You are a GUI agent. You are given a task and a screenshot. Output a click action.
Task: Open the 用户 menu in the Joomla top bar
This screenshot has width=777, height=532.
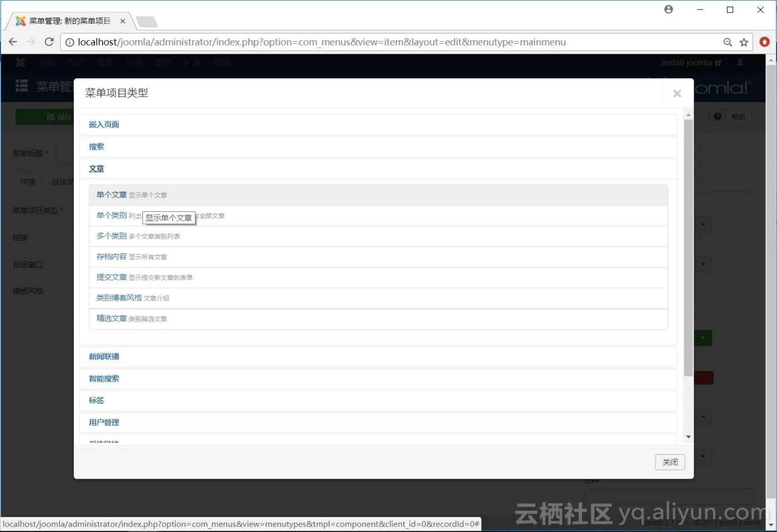click(x=77, y=63)
